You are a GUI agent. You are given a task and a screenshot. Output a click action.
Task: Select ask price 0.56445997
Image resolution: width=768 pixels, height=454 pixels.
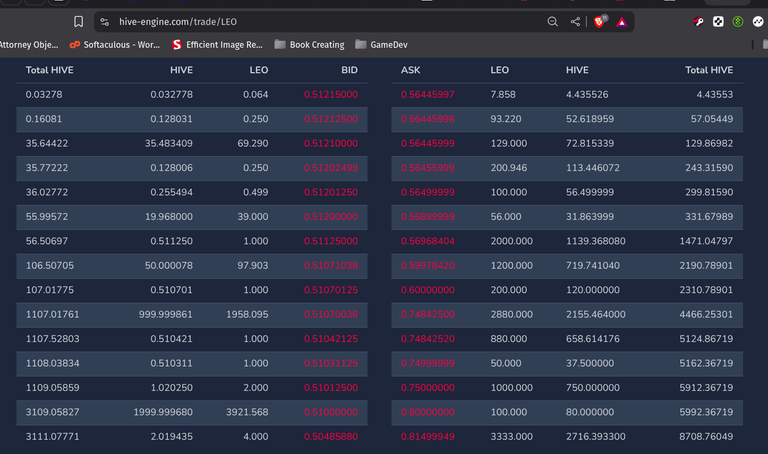[x=428, y=95]
